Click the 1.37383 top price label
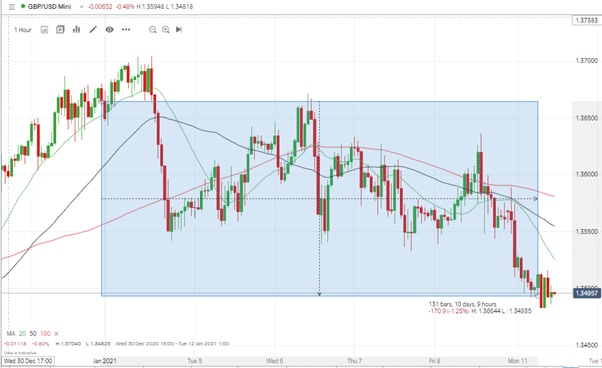The image size is (602, 368). (586, 20)
